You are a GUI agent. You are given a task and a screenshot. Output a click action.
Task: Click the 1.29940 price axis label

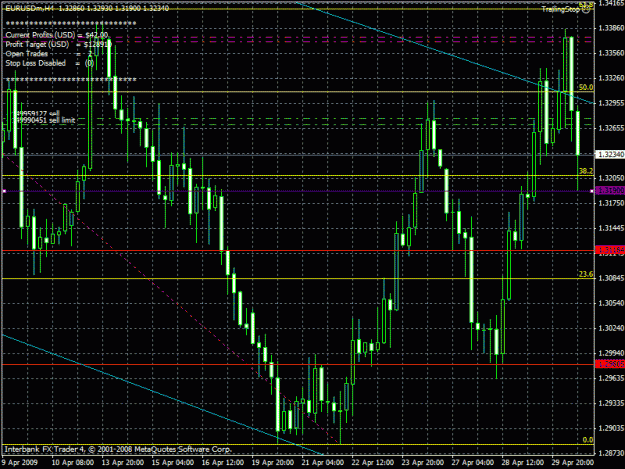(x=611, y=353)
